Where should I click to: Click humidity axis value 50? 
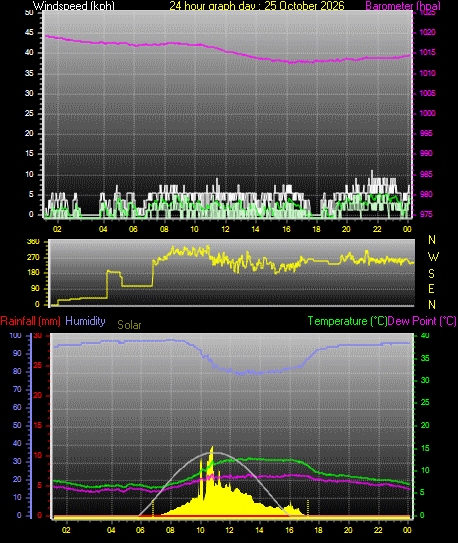click(17, 425)
